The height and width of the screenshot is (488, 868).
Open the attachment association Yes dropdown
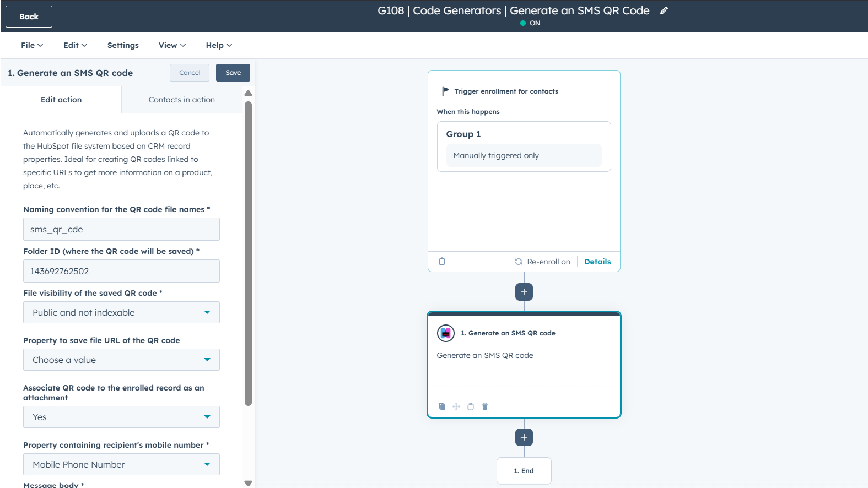121,417
